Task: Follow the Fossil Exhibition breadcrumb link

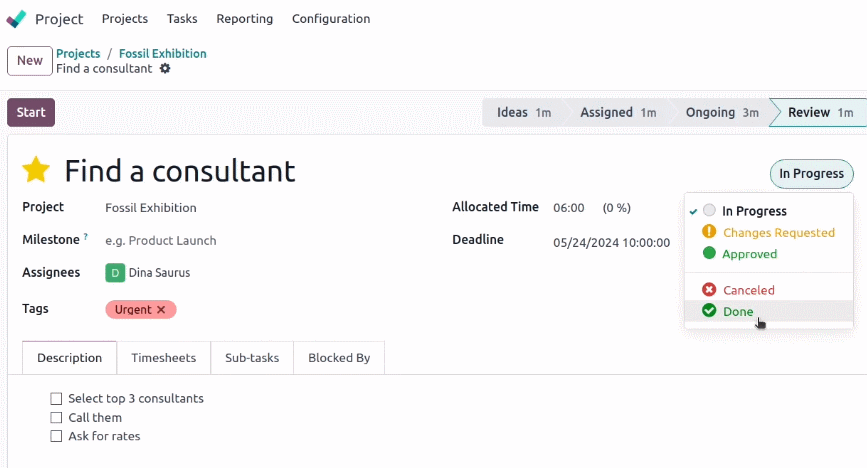Action: coord(163,54)
